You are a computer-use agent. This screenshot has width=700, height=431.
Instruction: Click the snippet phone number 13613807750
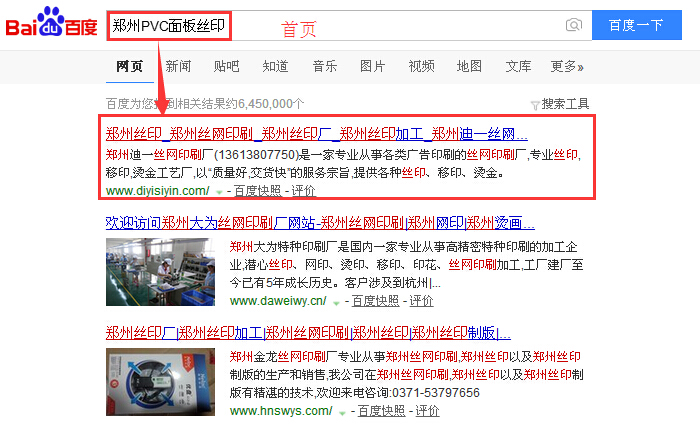pyautogui.click(x=256, y=155)
